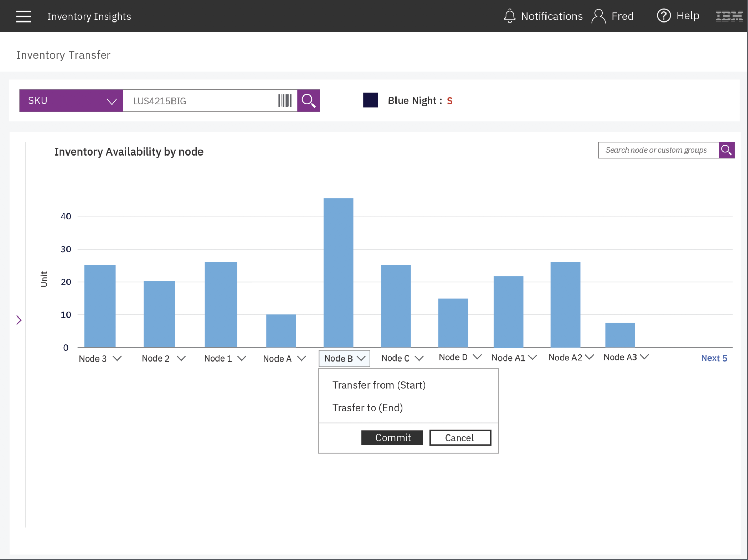Expand the Node A1 dropdown
The height and width of the screenshot is (560, 748).
[532, 357]
